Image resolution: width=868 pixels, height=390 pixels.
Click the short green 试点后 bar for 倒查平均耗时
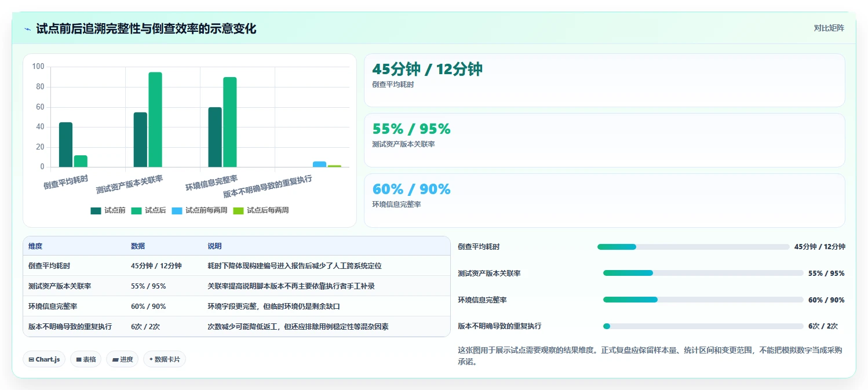tap(81, 161)
